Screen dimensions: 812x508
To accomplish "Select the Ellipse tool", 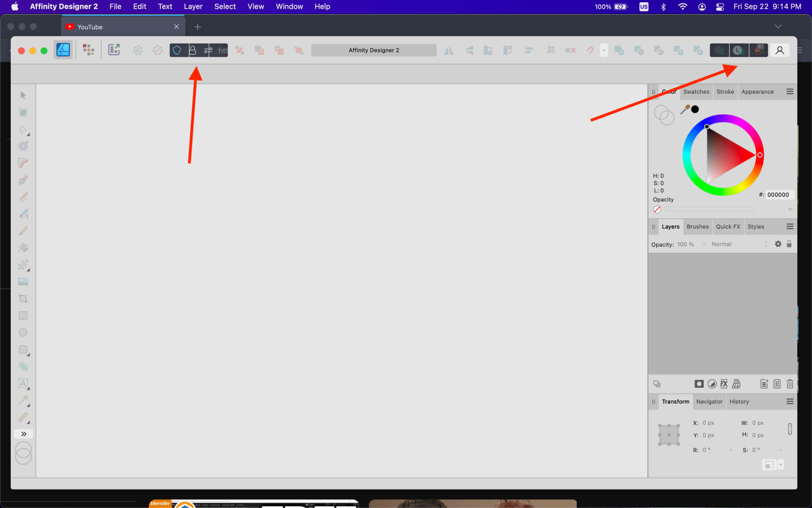I will pyautogui.click(x=23, y=332).
